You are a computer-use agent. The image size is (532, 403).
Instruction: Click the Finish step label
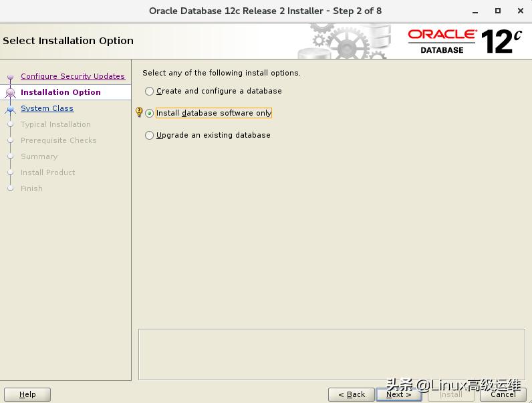point(31,188)
